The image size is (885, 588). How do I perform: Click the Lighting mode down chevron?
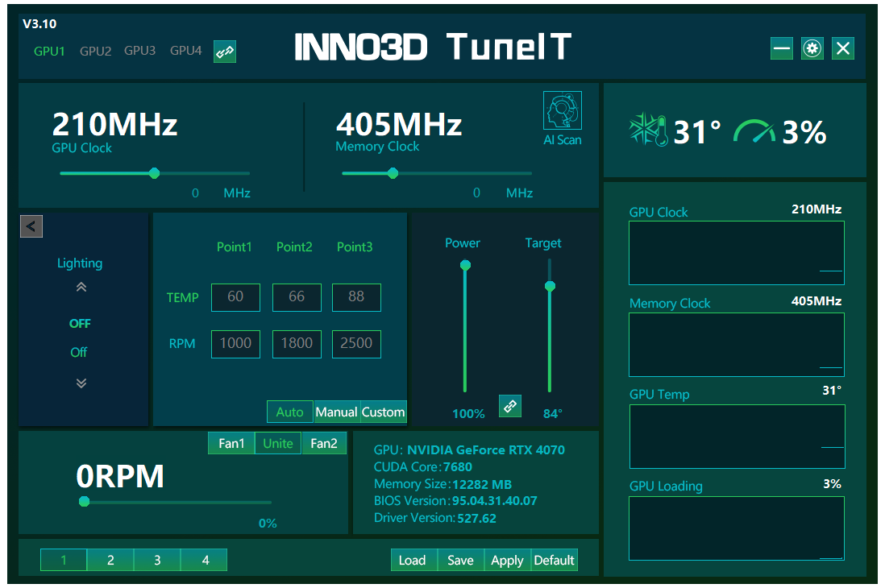click(x=81, y=383)
